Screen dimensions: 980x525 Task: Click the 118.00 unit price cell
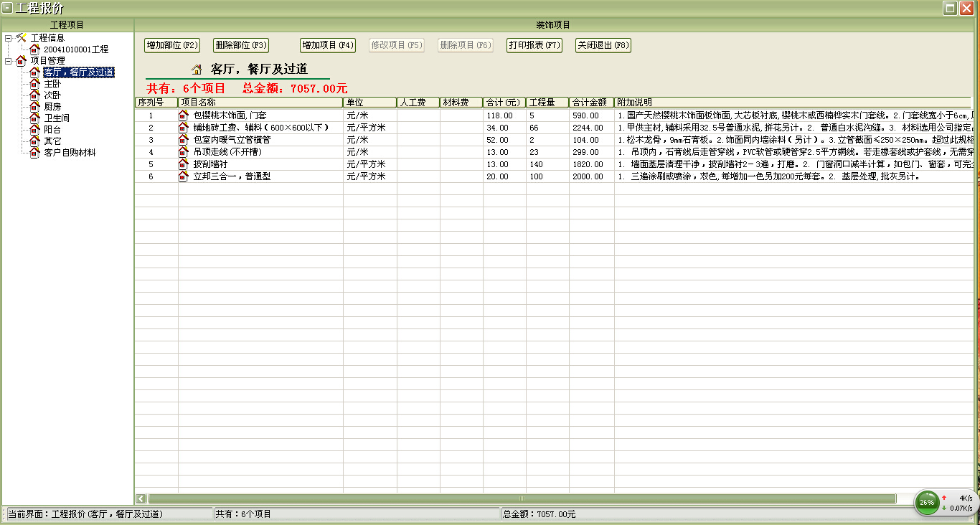(504, 115)
